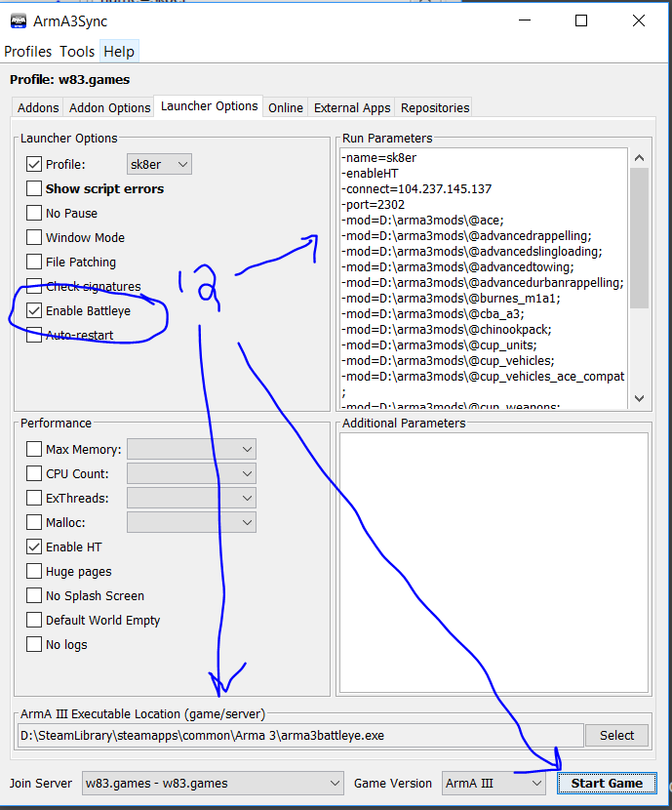Enable Show script errors checkbox
Image resolution: width=672 pixels, height=810 pixels.
pos(34,188)
